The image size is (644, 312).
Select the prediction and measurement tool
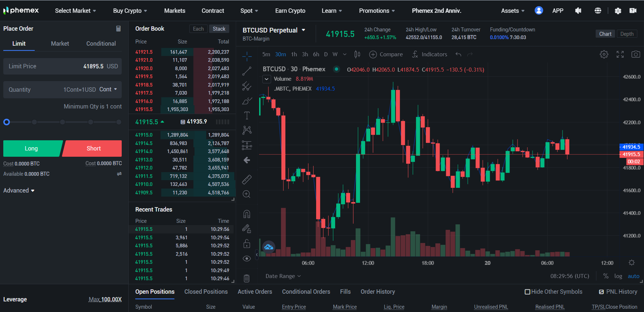(x=247, y=145)
